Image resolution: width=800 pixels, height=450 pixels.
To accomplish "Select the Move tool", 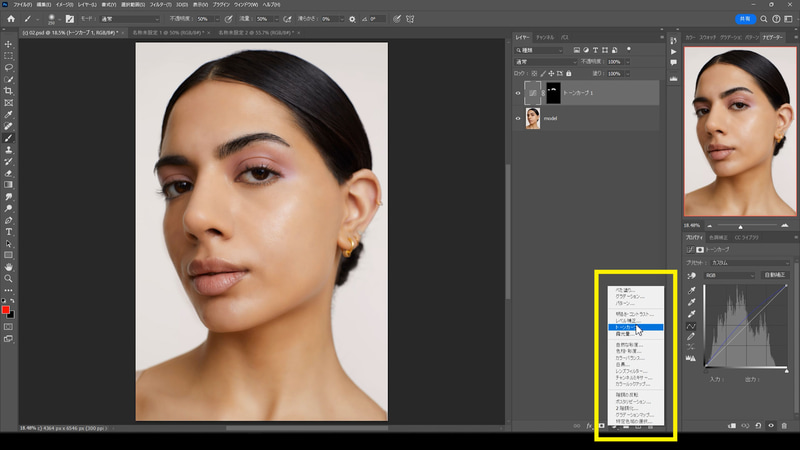I will click(x=9, y=44).
